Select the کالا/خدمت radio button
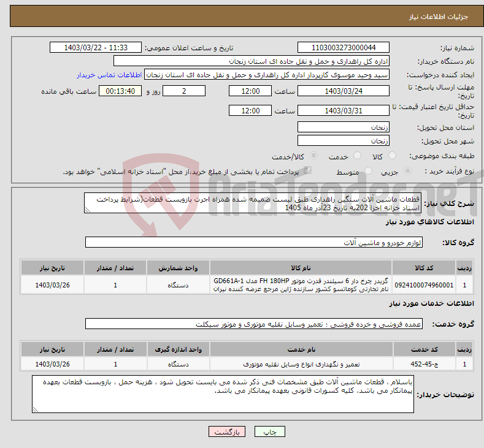Viewport: 484px width, 448px height. (x=313, y=156)
